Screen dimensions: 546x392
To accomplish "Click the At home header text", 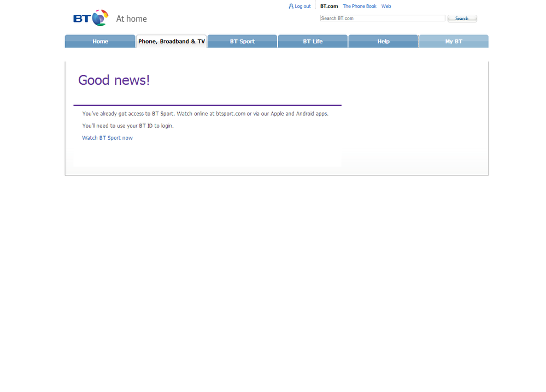I will coord(131,19).
